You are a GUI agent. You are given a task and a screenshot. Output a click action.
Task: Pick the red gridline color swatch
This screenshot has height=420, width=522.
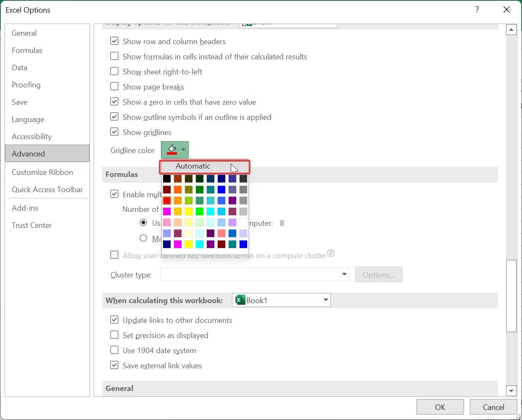(167, 201)
